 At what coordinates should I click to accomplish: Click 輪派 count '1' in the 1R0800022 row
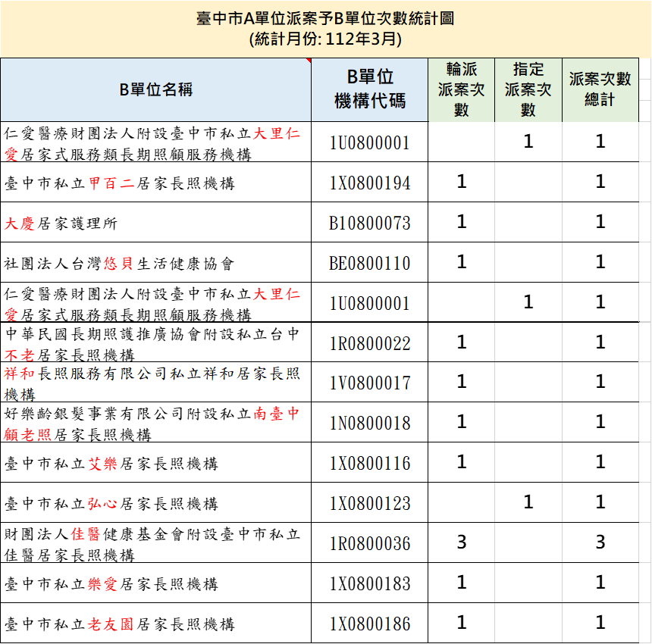[462, 342]
